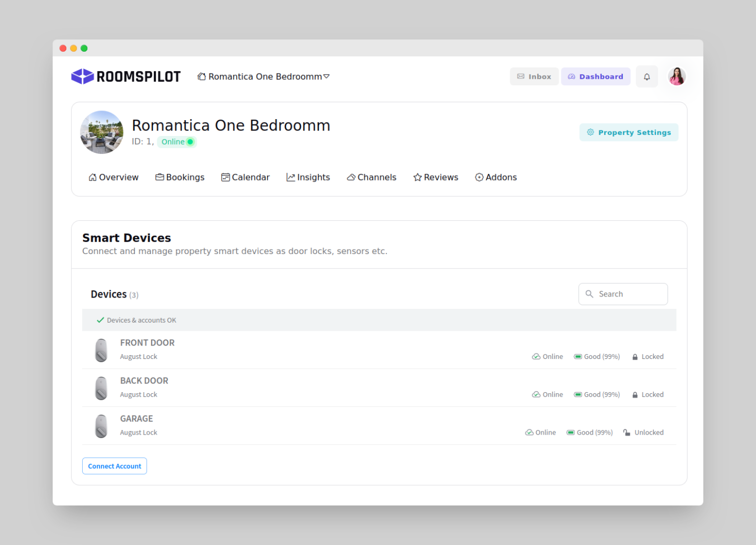Click the RoomsPilot logo

[x=126, y=77]
